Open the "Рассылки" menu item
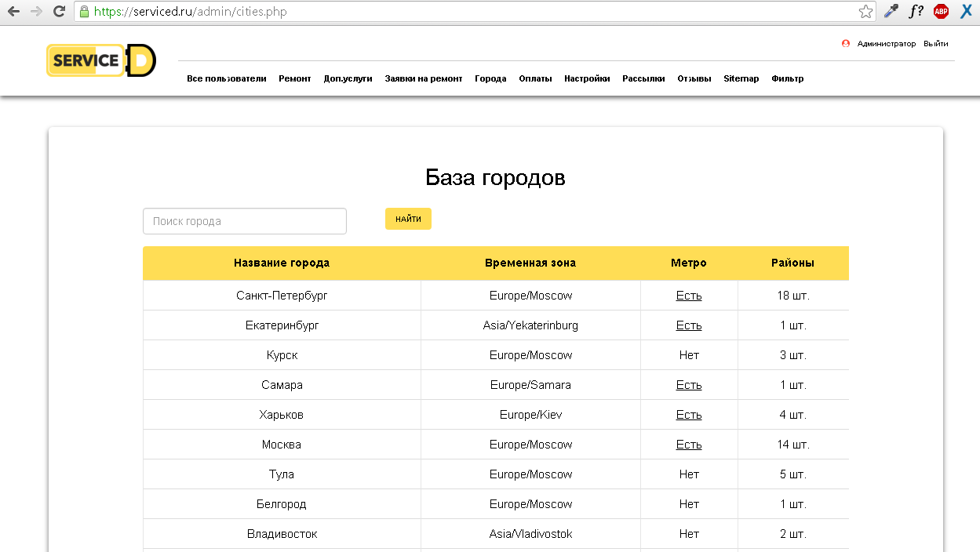 (643, 78)
